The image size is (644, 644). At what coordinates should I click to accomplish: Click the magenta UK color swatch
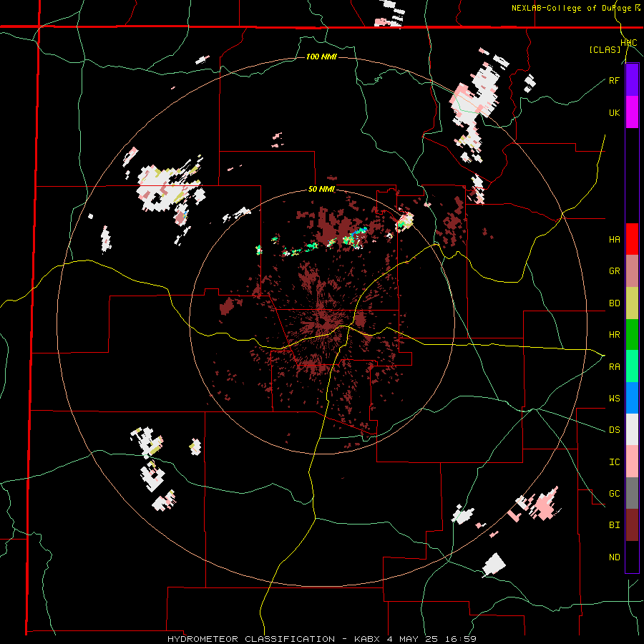click(x=632, y=112)
